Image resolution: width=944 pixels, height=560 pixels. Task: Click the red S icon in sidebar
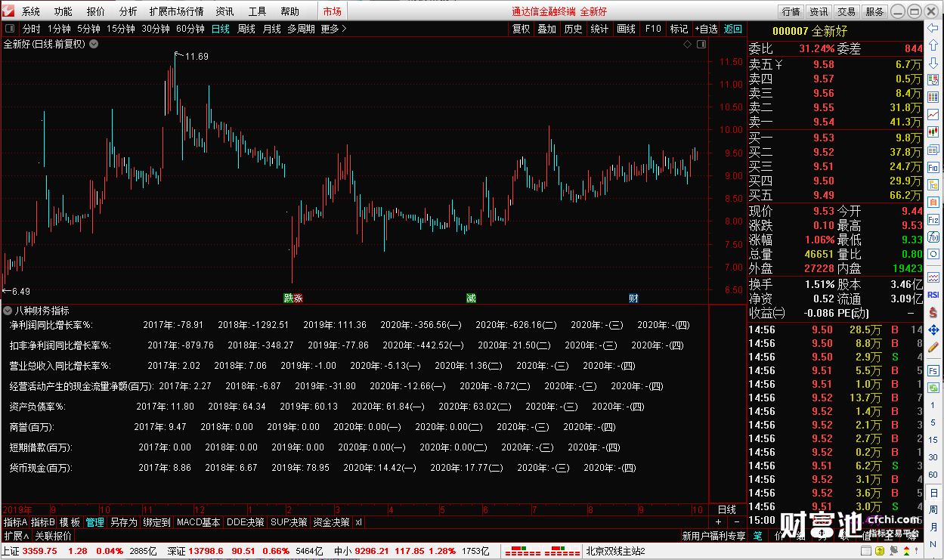(x=933, y=312)
